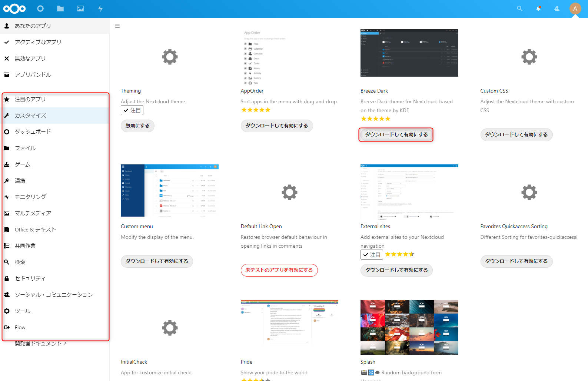588x381 pixels.
Task: Select the 無効なアプリ category
Action: pyautogui.click(x=54, y=59)
